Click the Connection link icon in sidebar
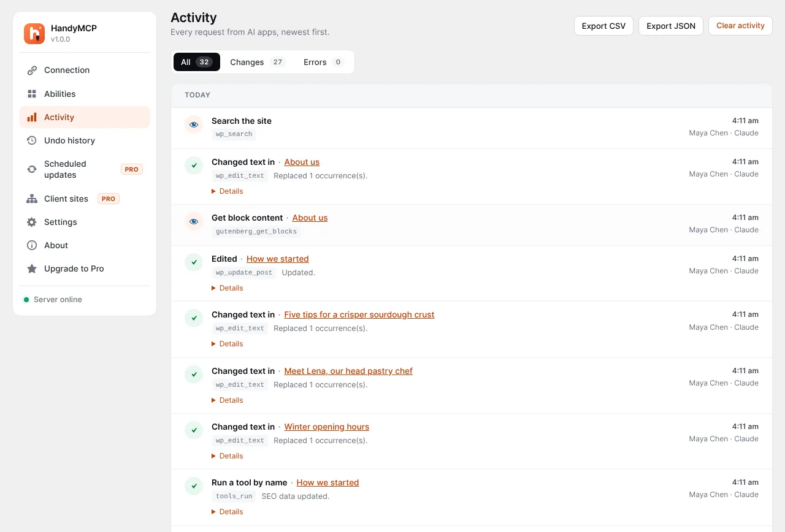The width and height of the screenshot is (785, 532). (32, 70)
